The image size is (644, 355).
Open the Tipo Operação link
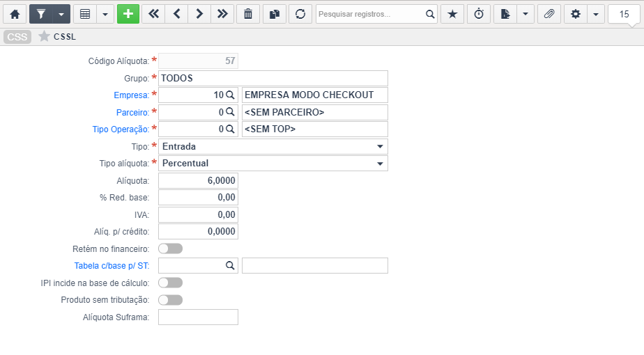click(x=121, y=129)
